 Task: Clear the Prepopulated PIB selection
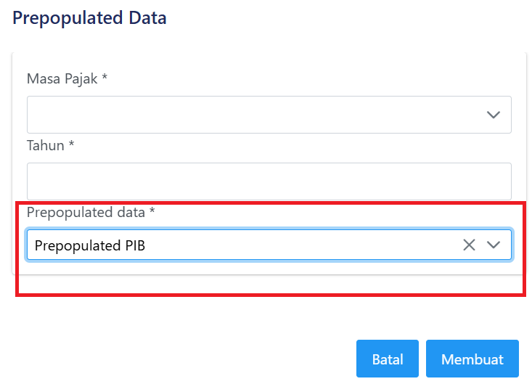[x=469, y=245]
